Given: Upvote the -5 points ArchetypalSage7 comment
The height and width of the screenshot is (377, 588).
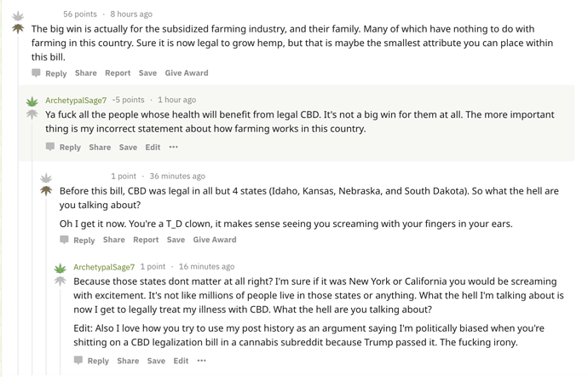Looking at the screenshot, I should tap(32, 101).
